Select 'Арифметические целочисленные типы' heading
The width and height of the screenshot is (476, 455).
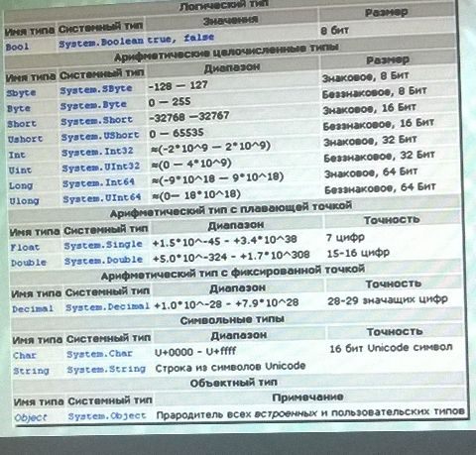click(226, 53)
